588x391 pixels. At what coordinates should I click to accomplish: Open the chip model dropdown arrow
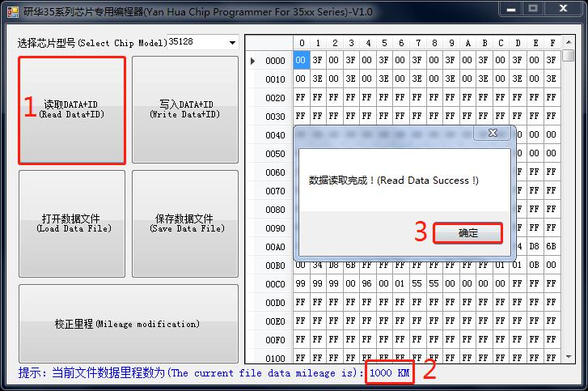pos(232,42)
